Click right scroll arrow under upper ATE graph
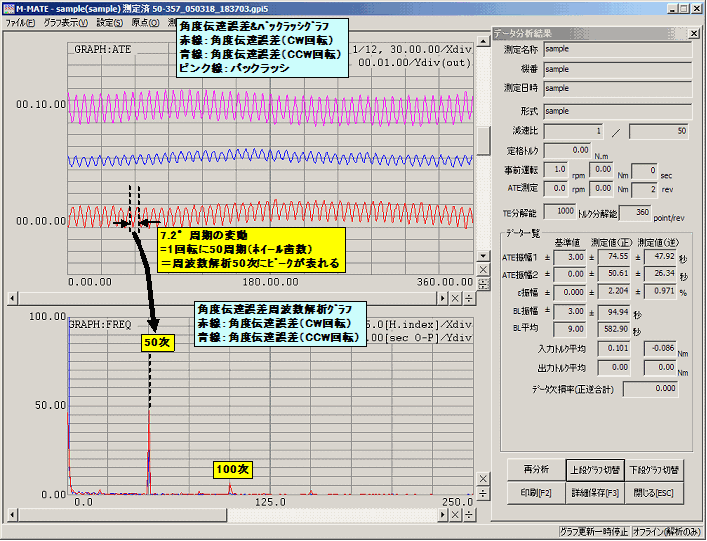The width and height of the screenshot is (707, 541). (x=441, y=298)
